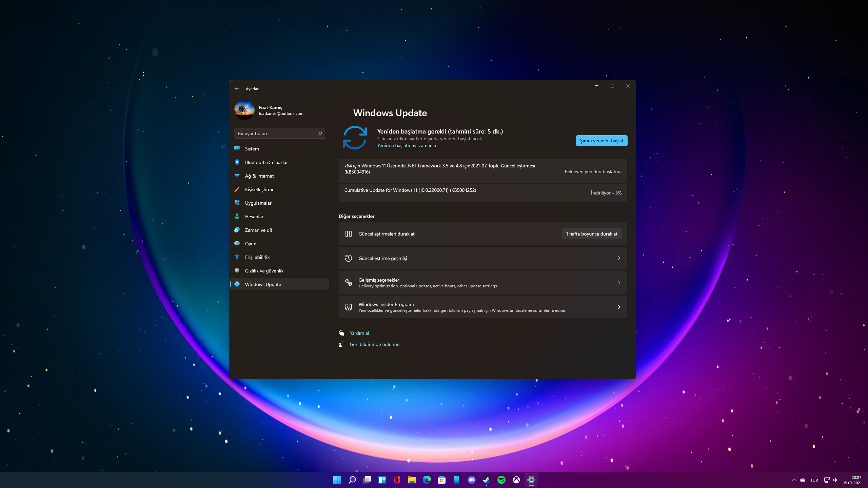
Task: Open Ağ & internet category
Action: tap(279, 176)
